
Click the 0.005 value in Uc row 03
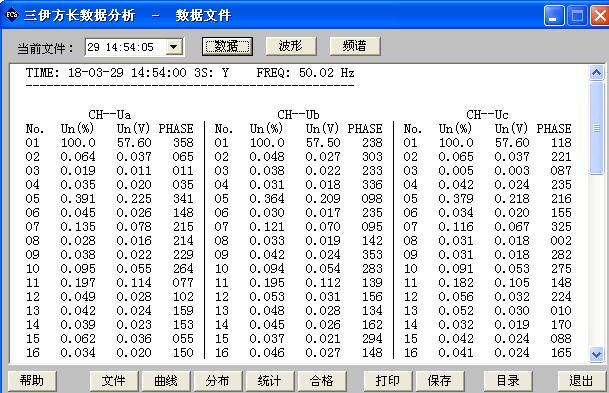tap(456, 171)
